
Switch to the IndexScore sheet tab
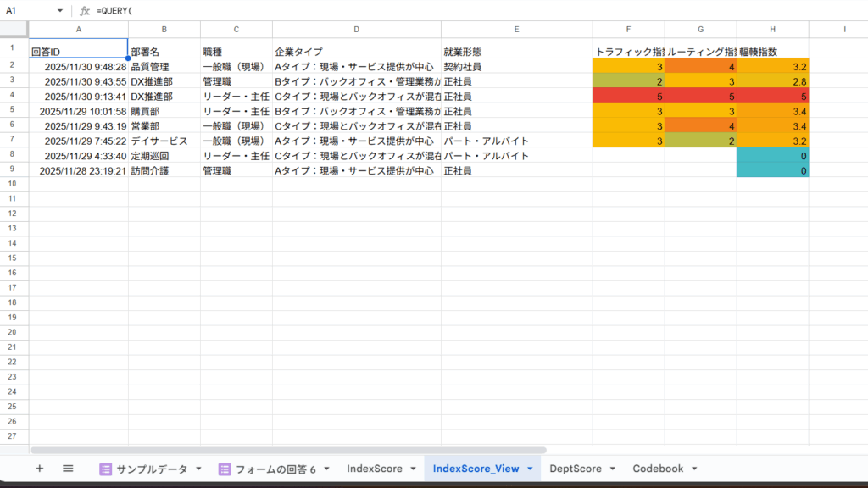[374, 469]
